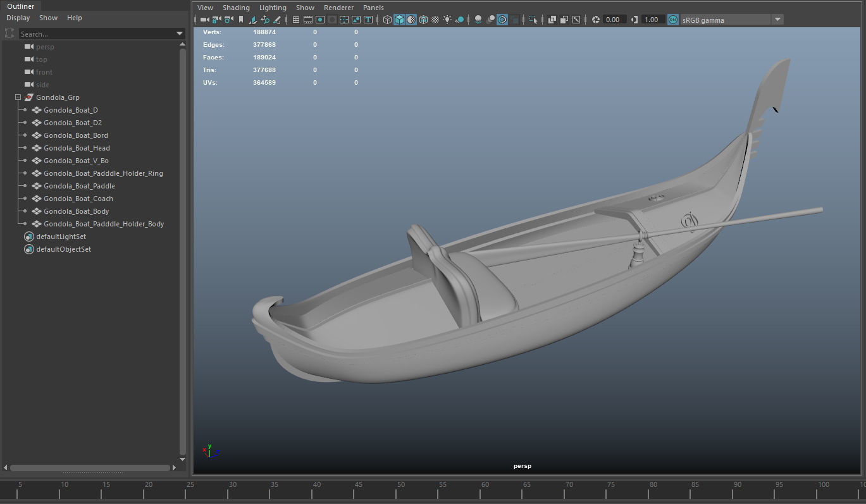Click the Exposure reset icon
The width and height of the screenshot is (866, 504).
tap(595, 20)
